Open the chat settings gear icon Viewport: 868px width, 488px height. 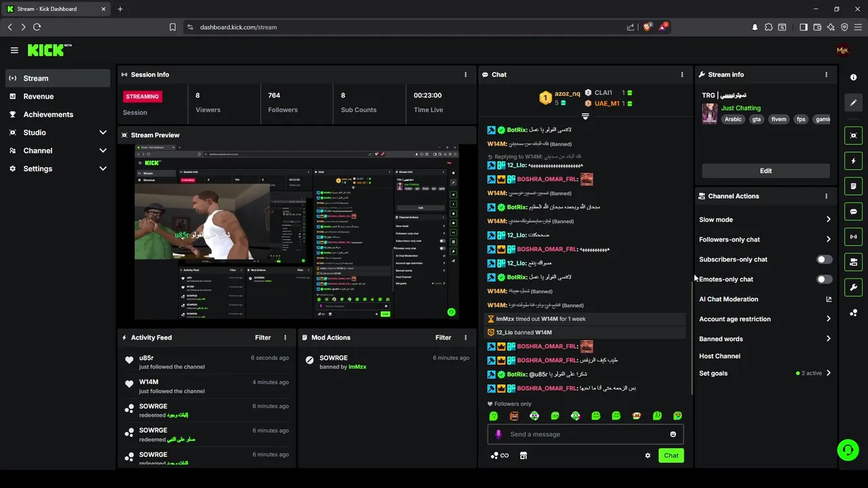tap(648, 455)
